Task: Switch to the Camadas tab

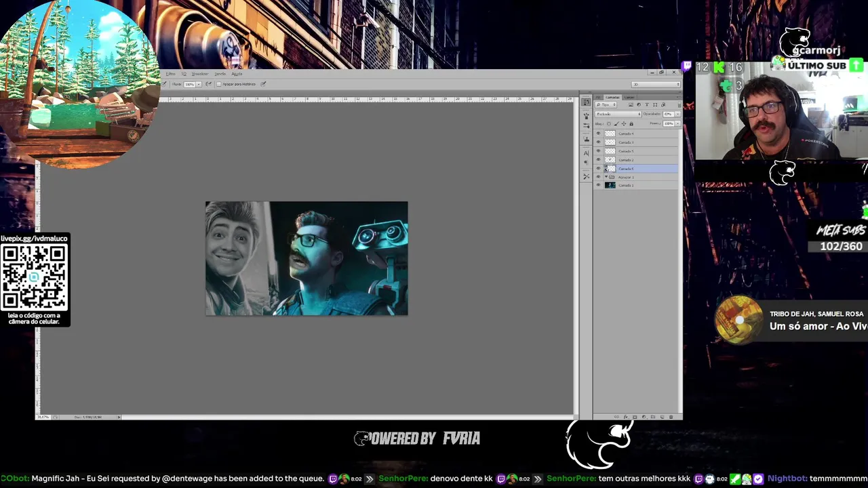Action: pos(612,97)
